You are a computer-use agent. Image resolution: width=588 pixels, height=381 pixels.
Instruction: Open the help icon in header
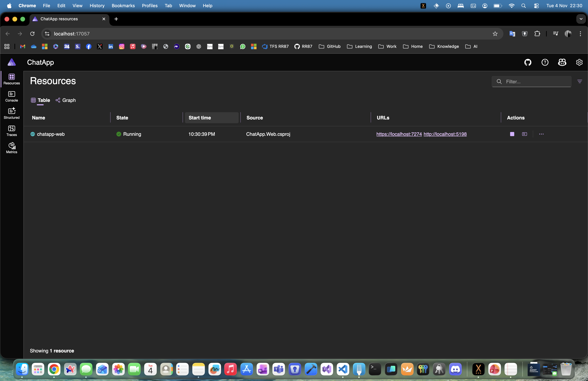click(545, 62)
